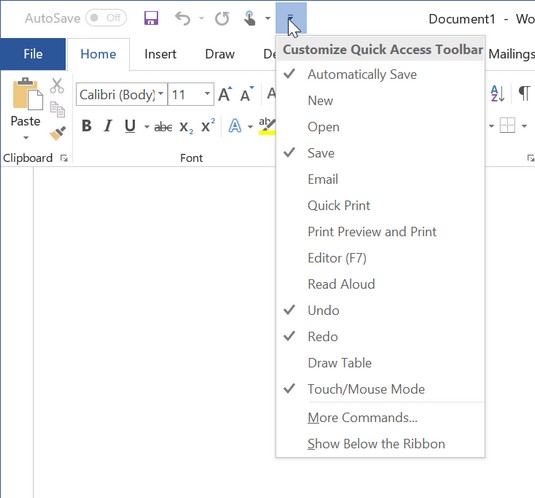Uncheck Automatically Save in the menu
Image resolution: width=535 pixels, height=498 pixels.
[380, 74]
